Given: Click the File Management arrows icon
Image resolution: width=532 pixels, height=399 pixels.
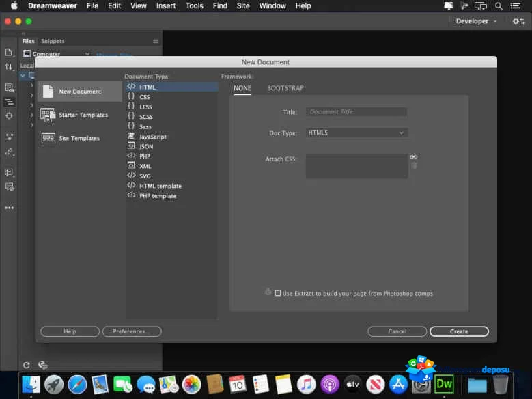Looking at the screenshot, I should [9, 66].
